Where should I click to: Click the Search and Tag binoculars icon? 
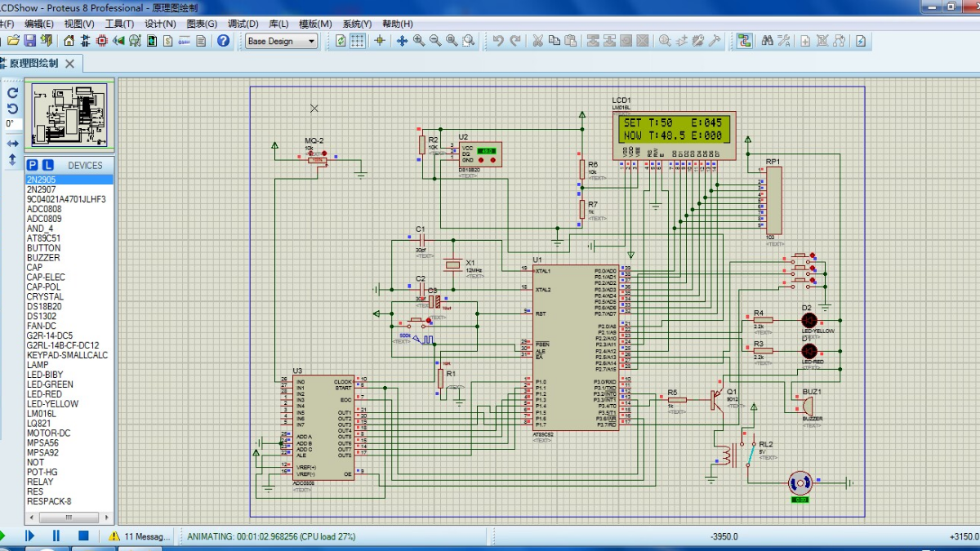point(767,41)
